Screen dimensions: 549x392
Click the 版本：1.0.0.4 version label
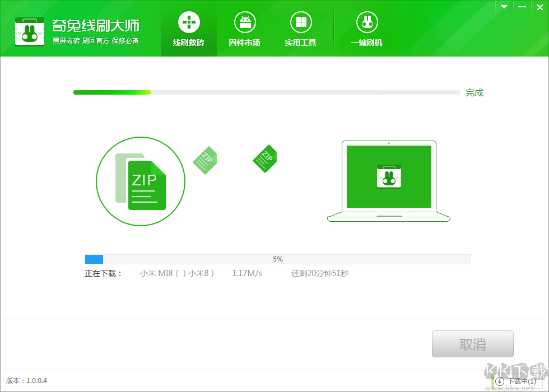pyautogui.click(x=27, y=381)
